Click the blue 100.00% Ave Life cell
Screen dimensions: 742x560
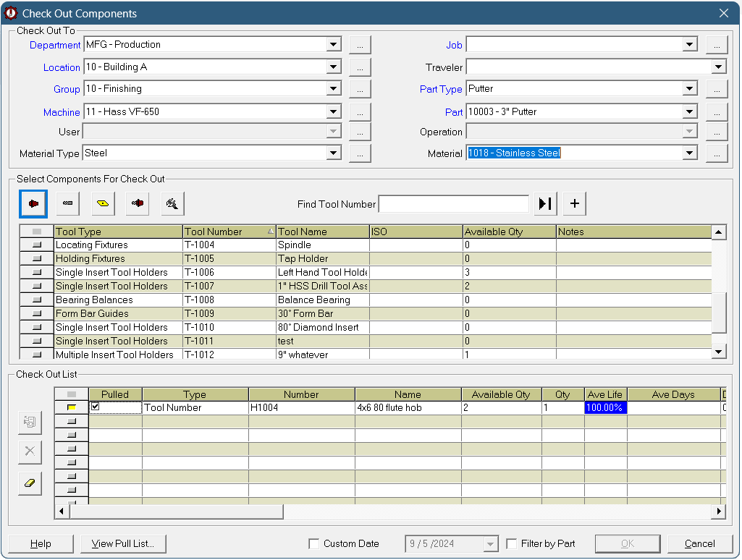[605, 408]
